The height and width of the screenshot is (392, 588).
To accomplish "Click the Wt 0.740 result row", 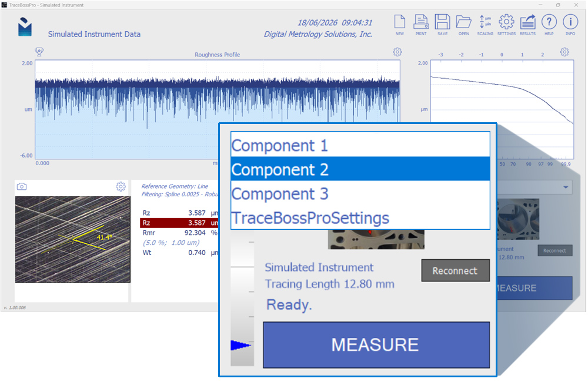I will [x=179, y=253].
